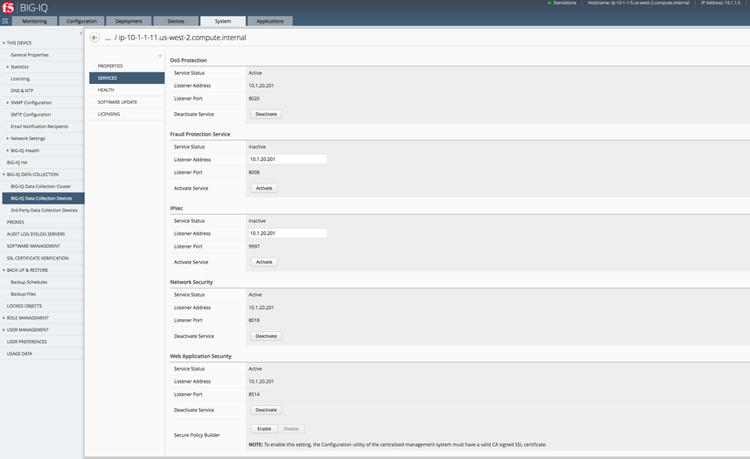Open the breadcrumb ellipsis link

108,38
